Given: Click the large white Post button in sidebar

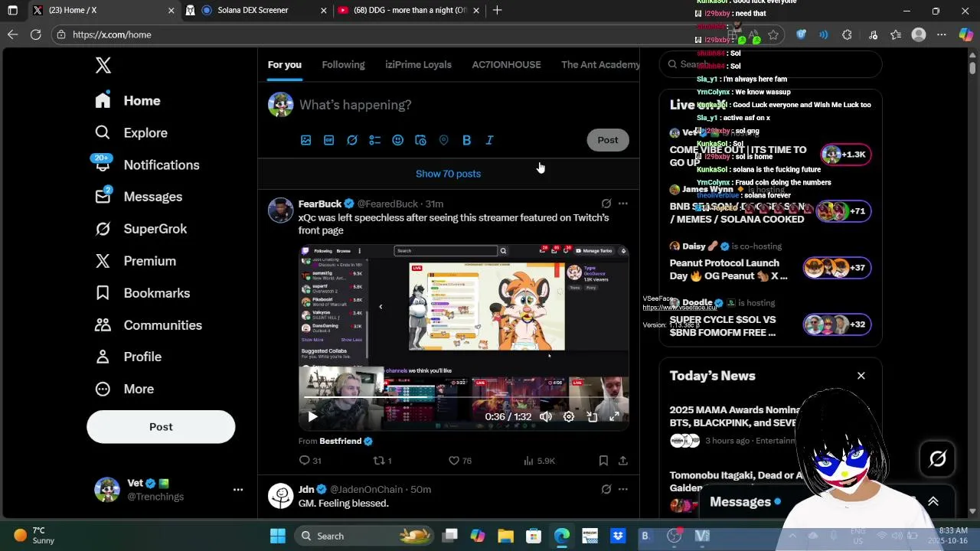Looking at the screenshot, I should [161, 427].
